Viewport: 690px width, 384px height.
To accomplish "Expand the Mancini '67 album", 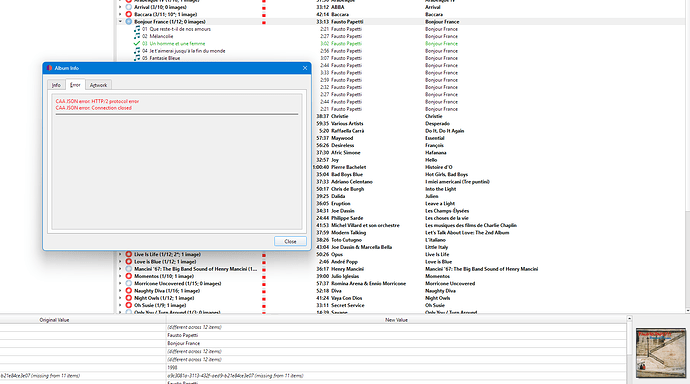I will (x=120, y=269).
